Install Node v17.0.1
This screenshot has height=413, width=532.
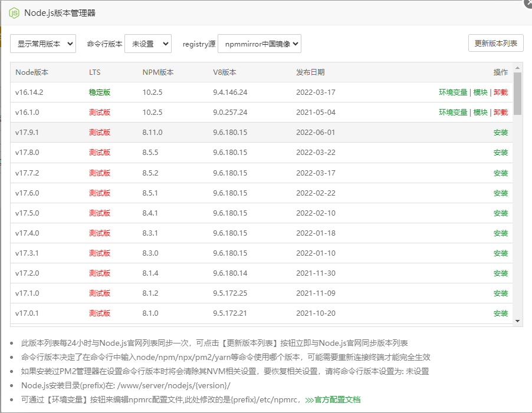click(501, 313)
